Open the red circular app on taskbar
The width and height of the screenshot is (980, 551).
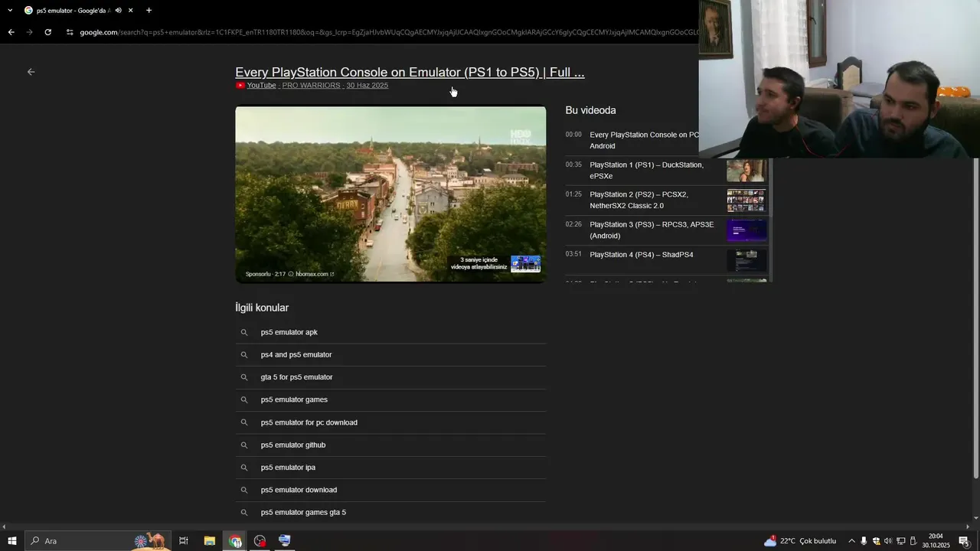[x=260, y=541]
